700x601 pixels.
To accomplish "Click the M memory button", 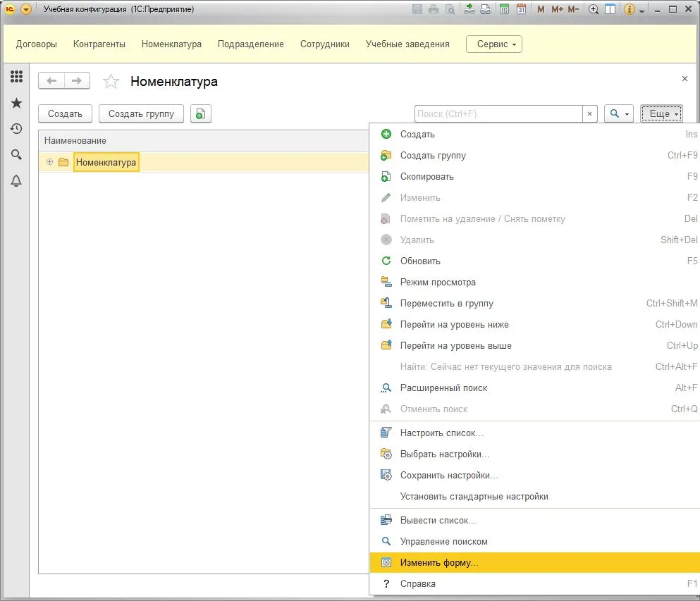I will point(541,9).
